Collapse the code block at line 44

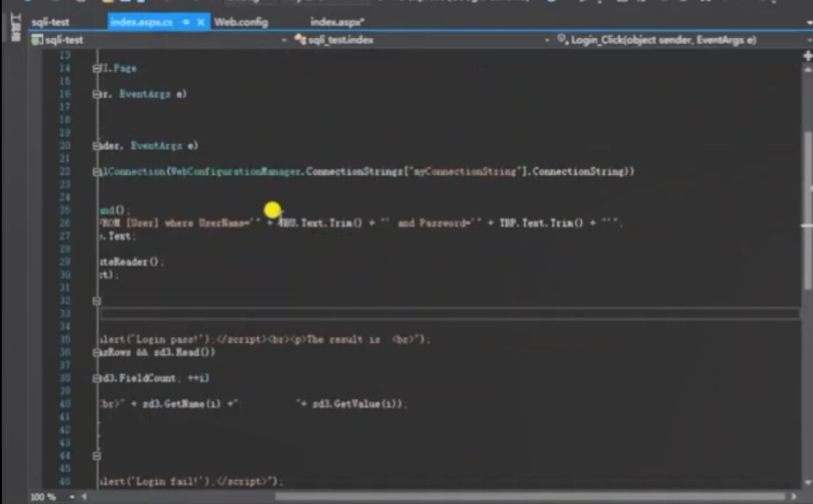pos(97,457)
